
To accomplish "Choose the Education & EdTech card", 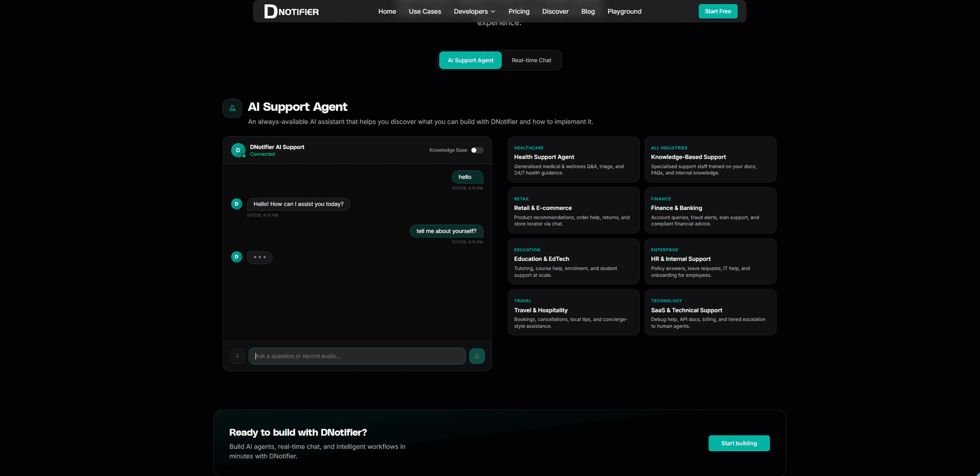I will pos(574,261).
